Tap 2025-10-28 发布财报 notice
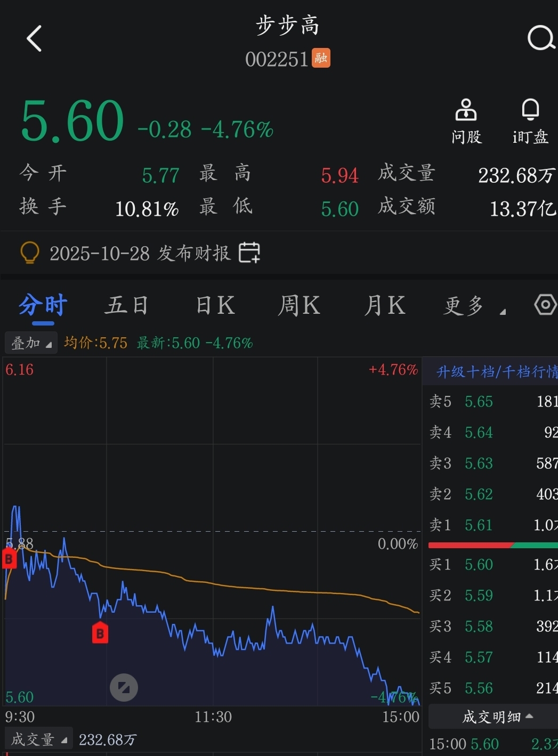Screen dimensions: 558x756 (x=140, y=253)
